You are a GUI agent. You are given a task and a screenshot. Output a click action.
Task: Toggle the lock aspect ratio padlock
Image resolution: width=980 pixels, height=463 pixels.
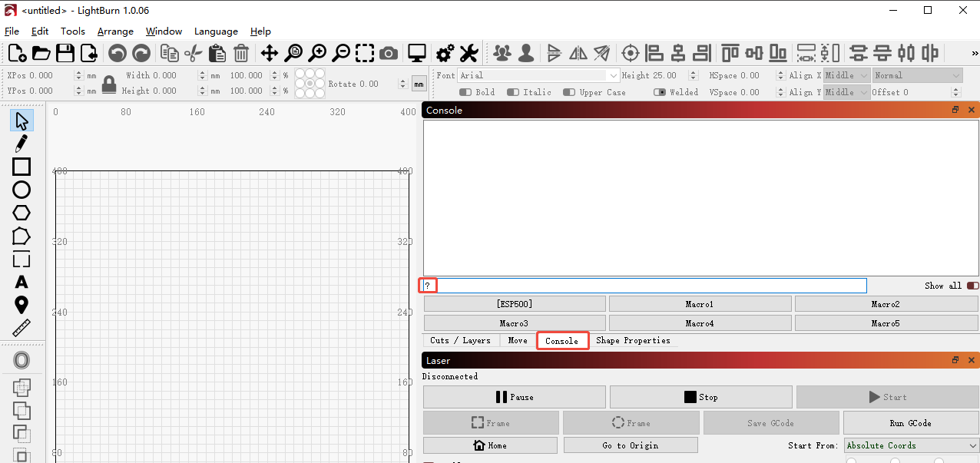109,83
